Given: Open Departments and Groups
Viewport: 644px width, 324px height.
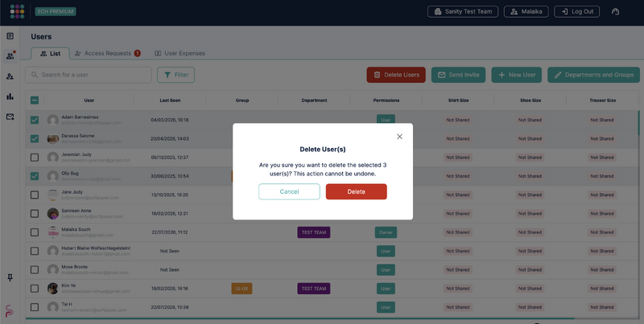Looking at the screenshot, I should click(x=593, y=75).
